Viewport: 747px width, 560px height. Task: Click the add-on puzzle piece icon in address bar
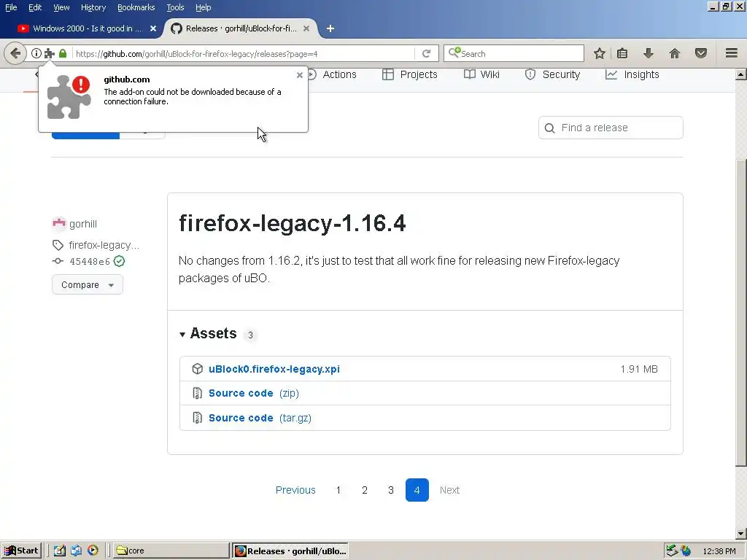coord(49,53)
